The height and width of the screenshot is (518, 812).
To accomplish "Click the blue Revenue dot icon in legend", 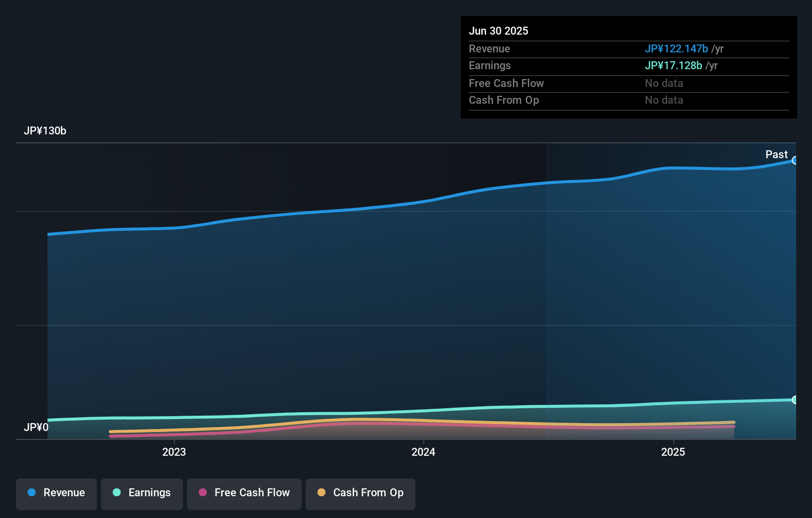I will click(31, 493).
